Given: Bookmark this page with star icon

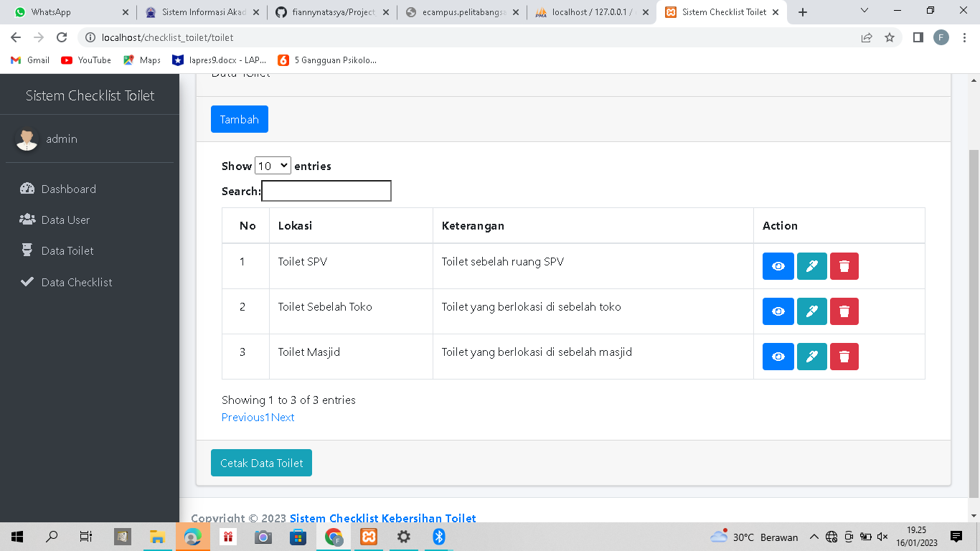Looking at the screenshot, I should coord(890,37).
